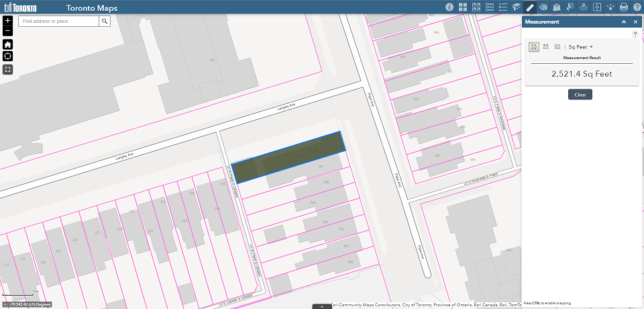Switch to Distance measurement mode
The width and height of the screenshot is (644, 309).
tap(545, 47)
